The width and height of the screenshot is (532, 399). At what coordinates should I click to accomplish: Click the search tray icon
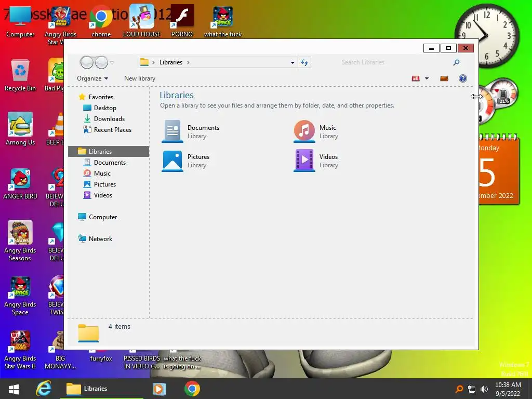pos(459,389)
